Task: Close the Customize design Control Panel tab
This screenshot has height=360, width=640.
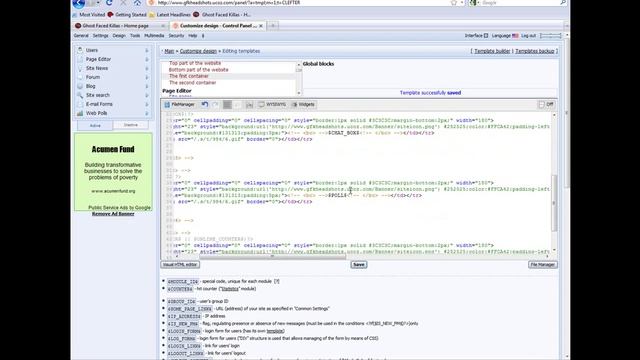Action: 261,26
